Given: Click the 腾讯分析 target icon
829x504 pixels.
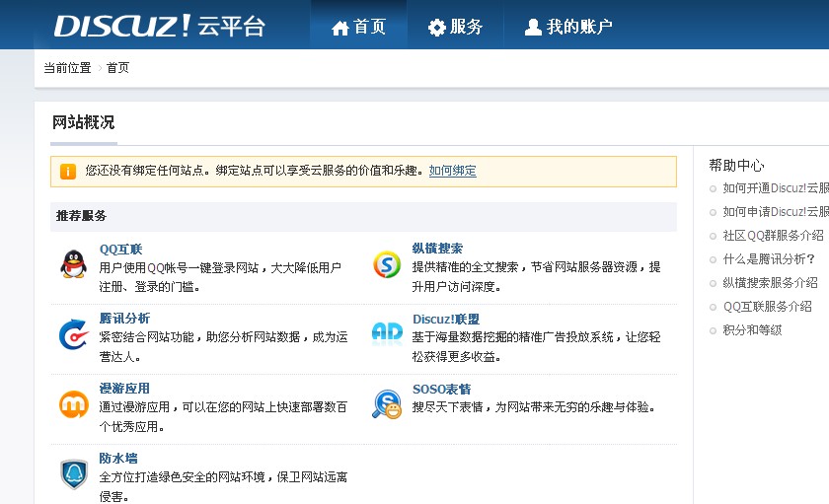Looking at the screenshot, I should pyautogui.click(x=73, y=334).
